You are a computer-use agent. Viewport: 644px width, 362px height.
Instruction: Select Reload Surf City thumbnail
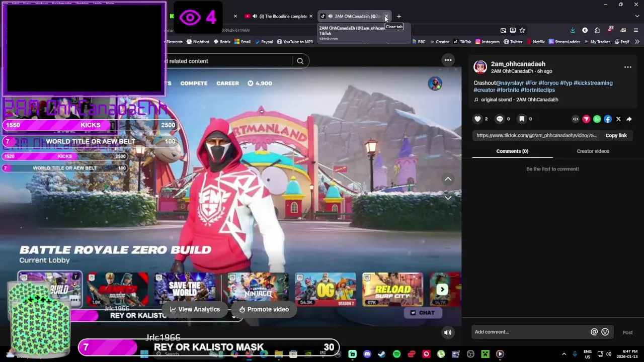[392, 289]
